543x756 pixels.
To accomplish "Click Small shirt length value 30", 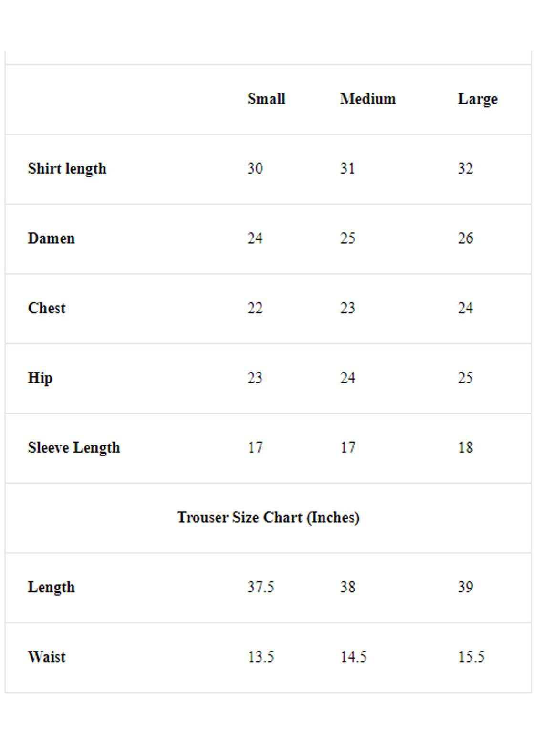I will [255, 168].
